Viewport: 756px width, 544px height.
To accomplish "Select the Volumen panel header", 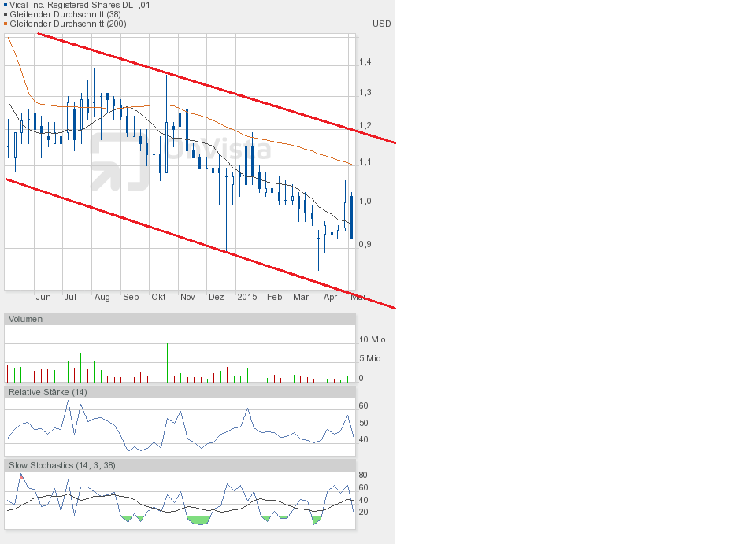I will (26, 319).
